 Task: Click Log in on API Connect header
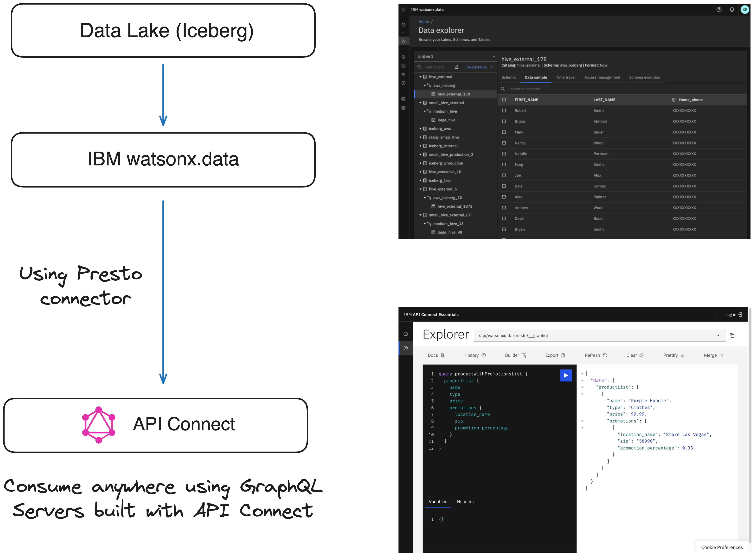(x=733, y=315)
